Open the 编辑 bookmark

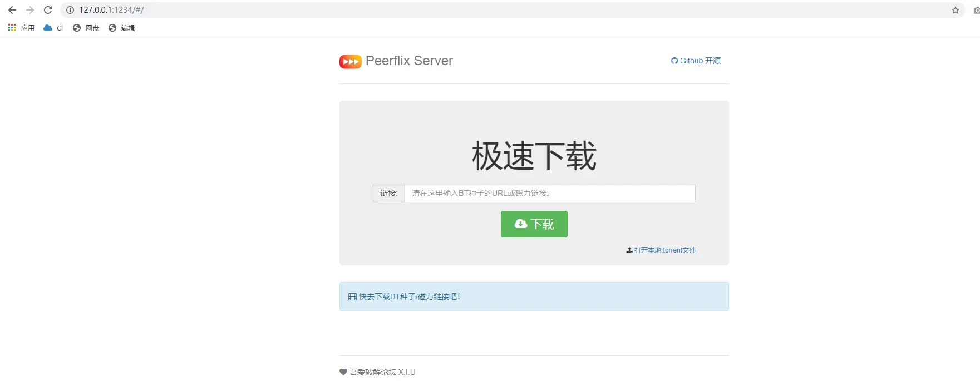point(121,28)
